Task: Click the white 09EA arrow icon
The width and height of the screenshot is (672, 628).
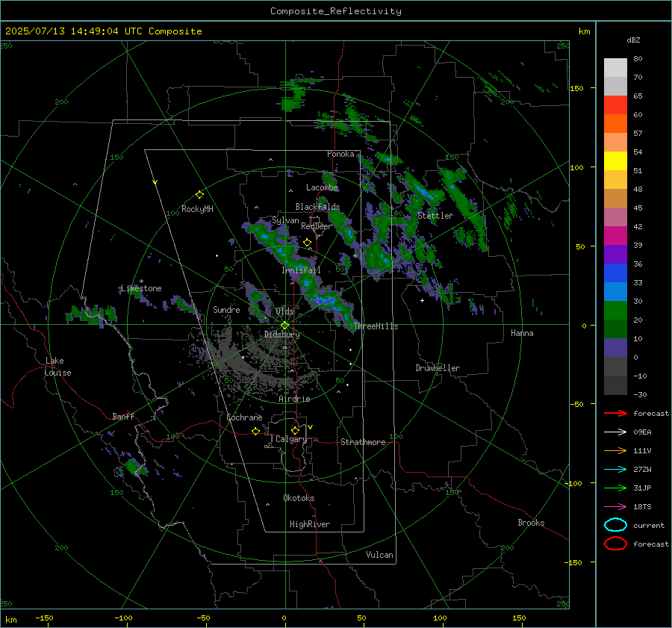Action: click(x=615, y=432)
